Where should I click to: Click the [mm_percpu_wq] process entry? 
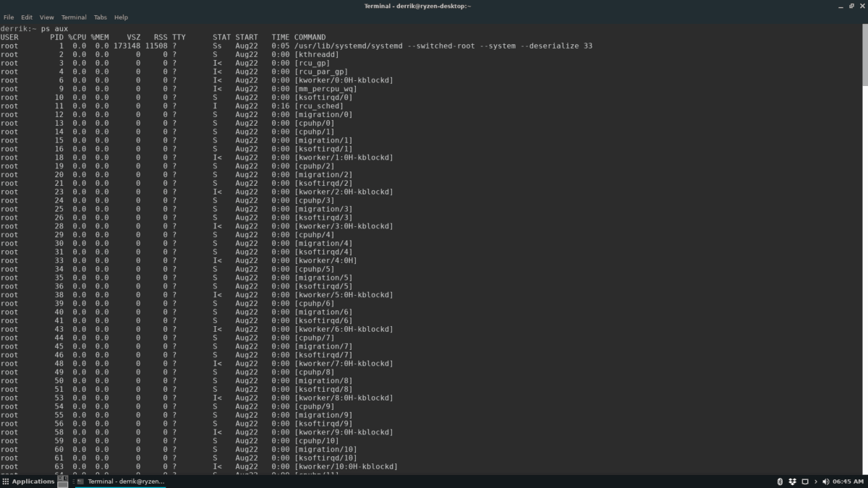click(x=325, y=89)
